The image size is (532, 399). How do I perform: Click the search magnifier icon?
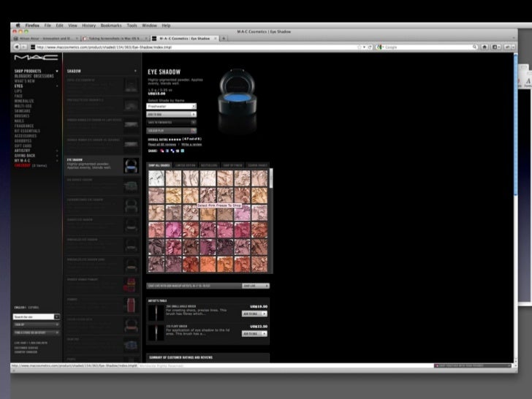[475, 47]
